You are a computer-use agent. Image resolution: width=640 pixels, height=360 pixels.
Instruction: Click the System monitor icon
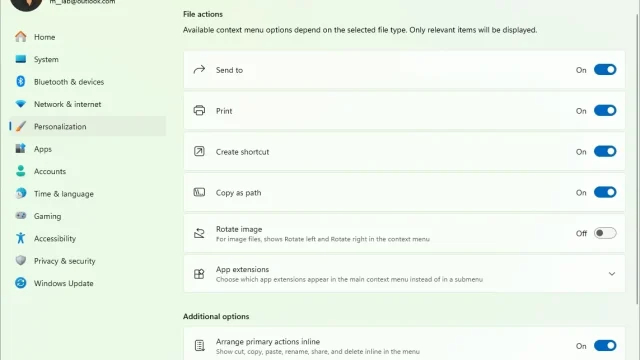[20, 59]
